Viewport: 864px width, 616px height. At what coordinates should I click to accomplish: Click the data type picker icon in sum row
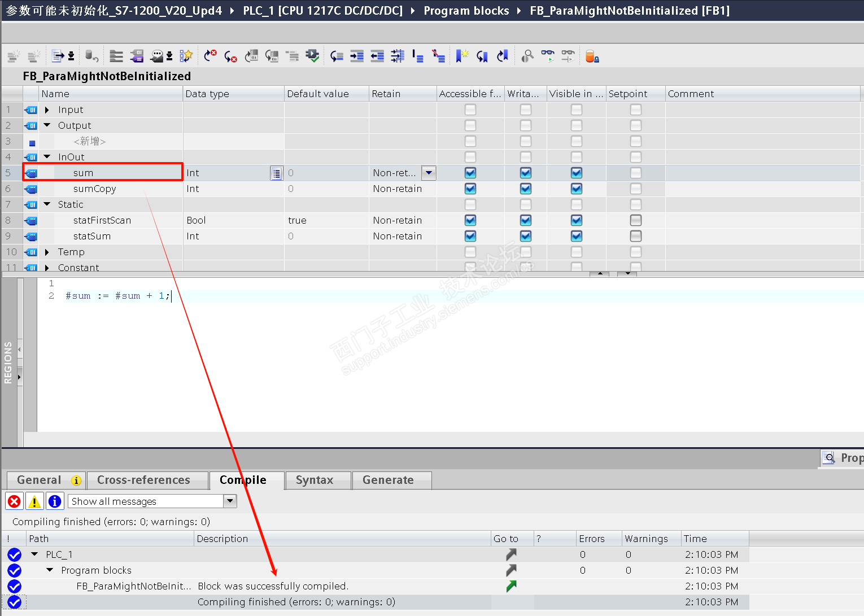pos(276,173)
